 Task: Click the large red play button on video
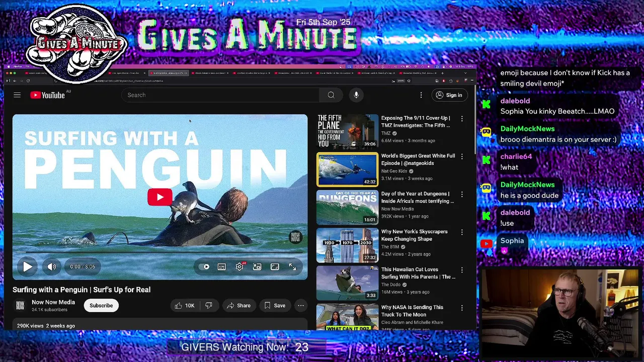160,197
